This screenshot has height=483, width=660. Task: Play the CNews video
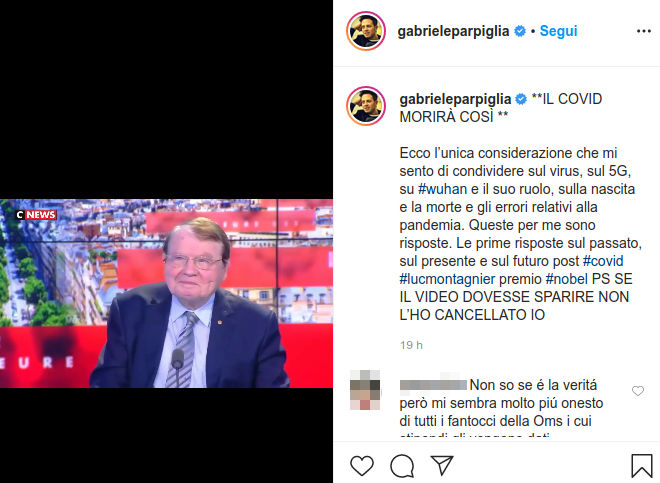tap(166, 294)
